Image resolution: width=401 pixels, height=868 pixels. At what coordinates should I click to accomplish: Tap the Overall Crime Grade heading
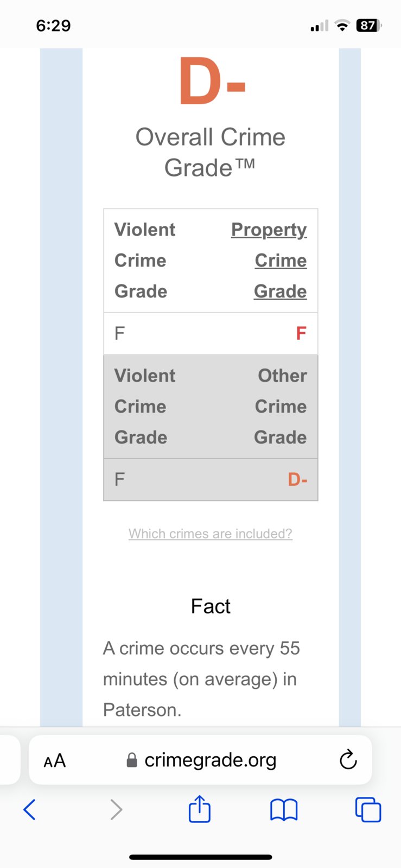tap(211, 152)
